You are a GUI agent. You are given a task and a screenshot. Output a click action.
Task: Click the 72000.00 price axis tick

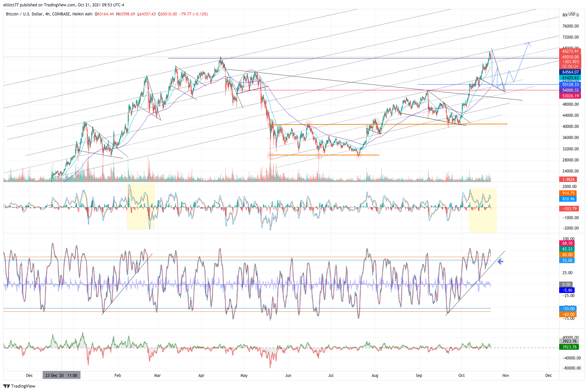(x=571, y=37)
